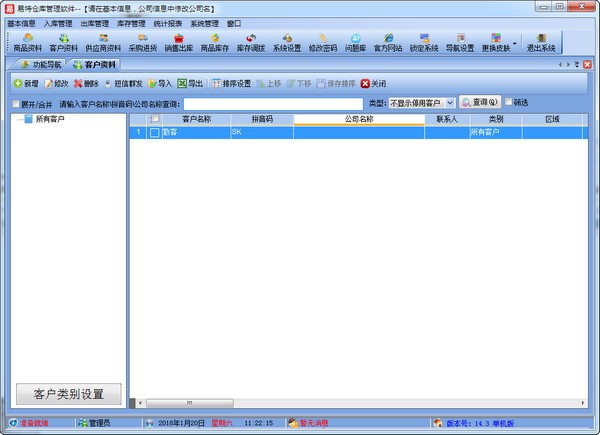Click the 修改密码 change password icon

(x=322, y=42)
